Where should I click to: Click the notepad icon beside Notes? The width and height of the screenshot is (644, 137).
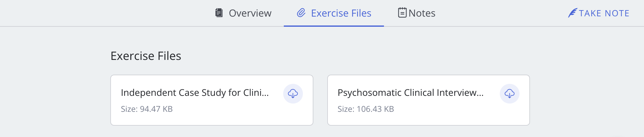pyautogui.click(x=402, y=13)
